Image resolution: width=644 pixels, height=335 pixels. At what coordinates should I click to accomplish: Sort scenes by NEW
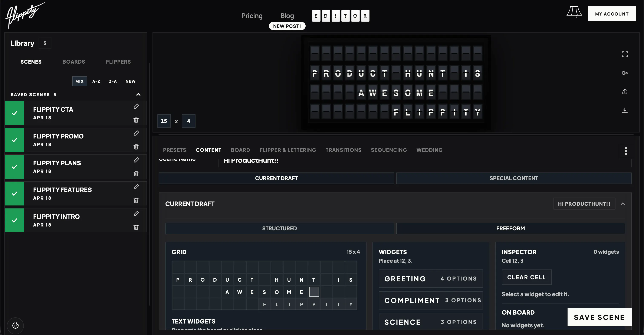click(x=131, y=81)
